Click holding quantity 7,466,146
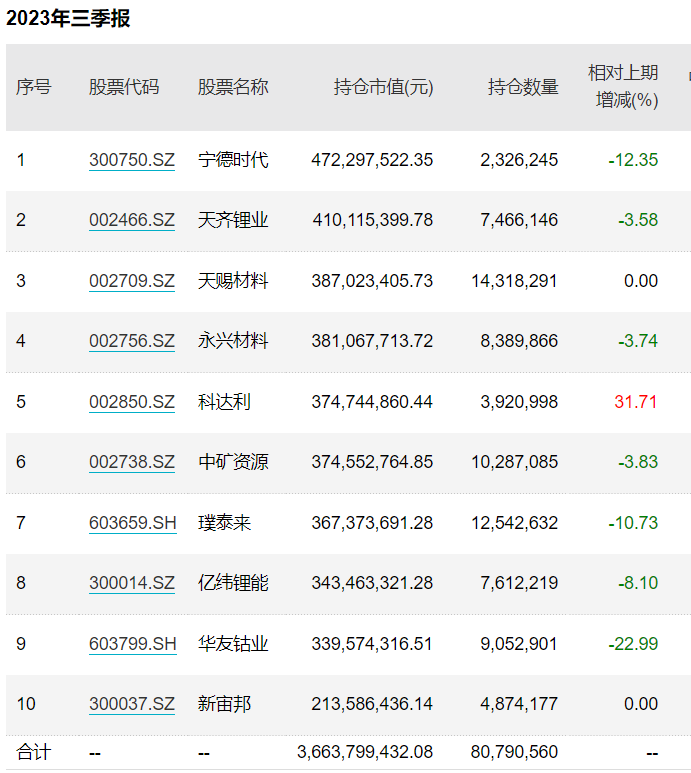The width and height of the screenshot is (691, 773). 519,220
